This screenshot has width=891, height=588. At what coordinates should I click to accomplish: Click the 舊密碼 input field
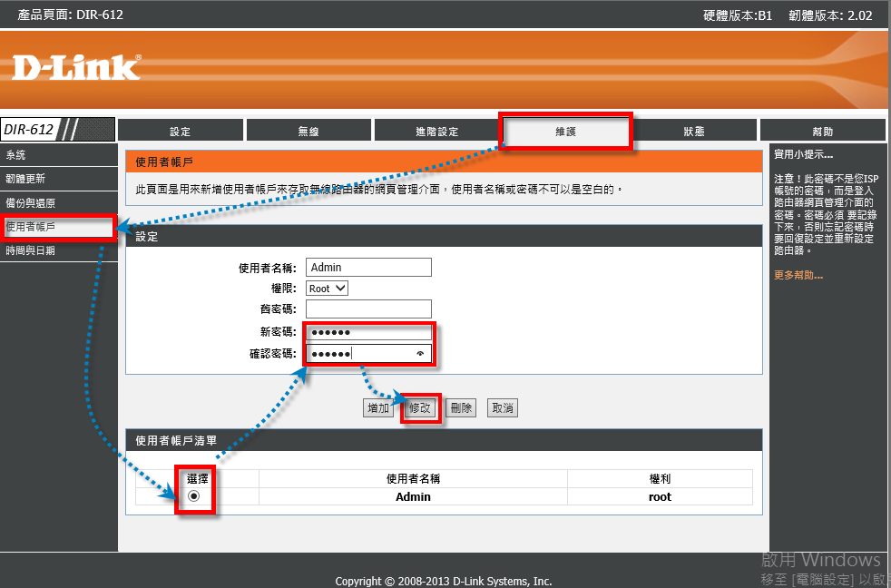[368, 309]
